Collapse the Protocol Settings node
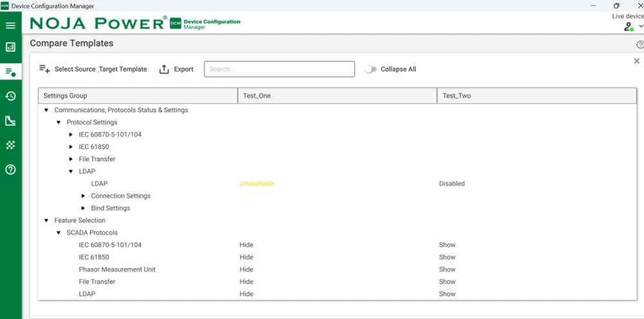 59,122
